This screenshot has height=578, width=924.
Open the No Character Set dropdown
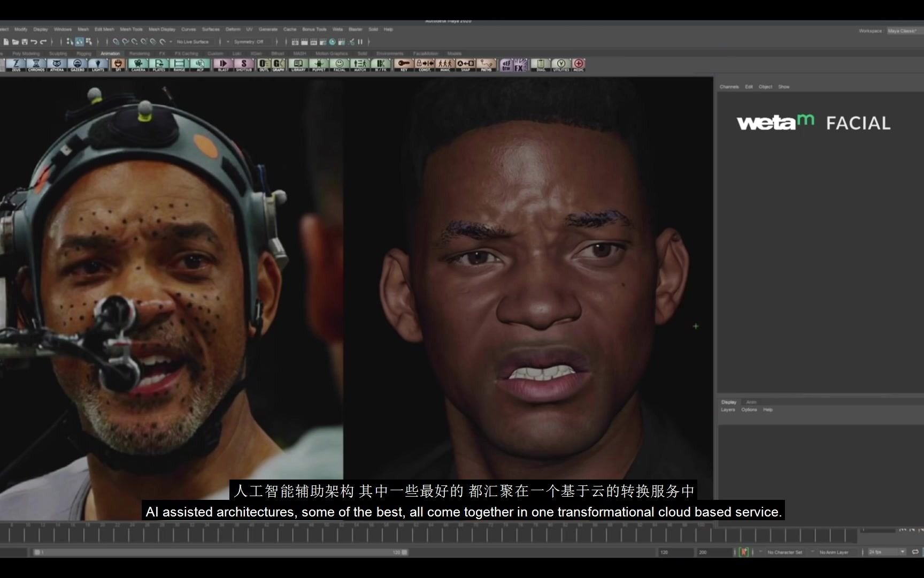click(x=785, y=552)
